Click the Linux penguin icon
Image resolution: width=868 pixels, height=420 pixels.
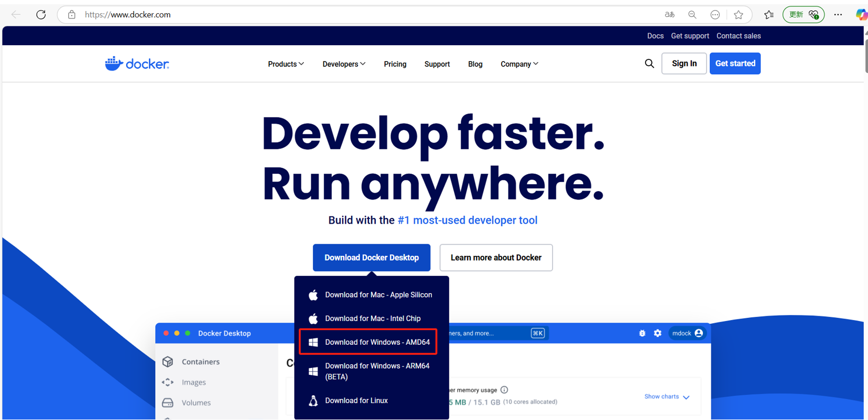(x=313, y=401)
